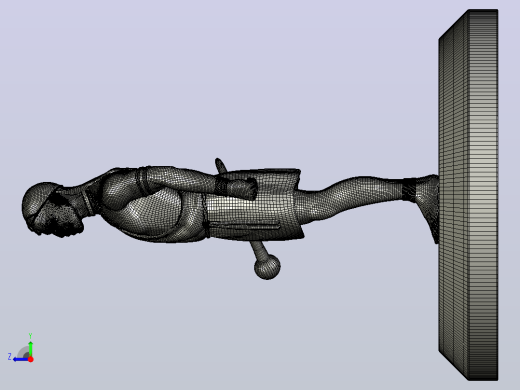Select the skirt panel of the figure's tunic
Viewport: 520px width, 390px height.
tap(253, 208)
